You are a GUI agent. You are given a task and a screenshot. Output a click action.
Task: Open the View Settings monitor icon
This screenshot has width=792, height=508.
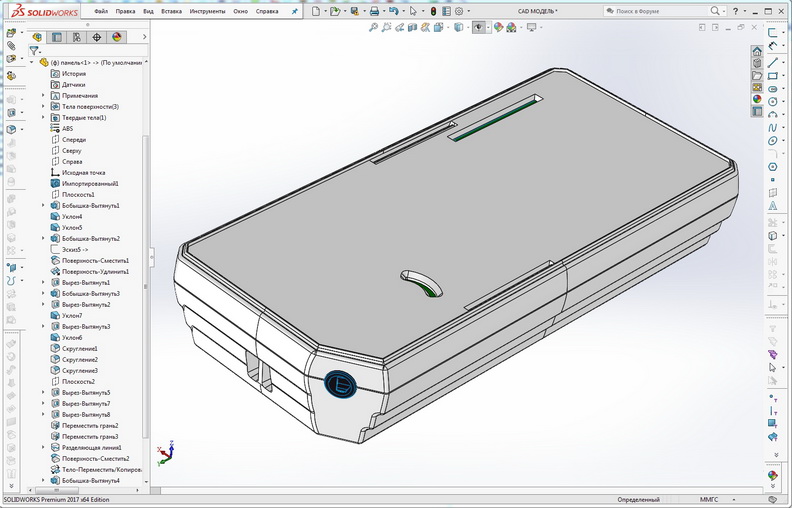pos(531,27)
